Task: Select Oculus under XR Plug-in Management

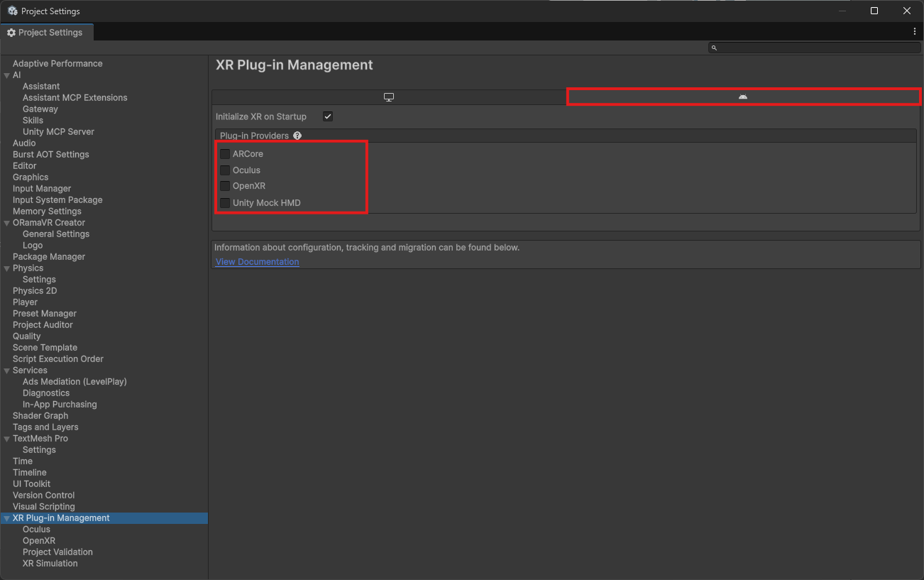Action: (36, 530)
